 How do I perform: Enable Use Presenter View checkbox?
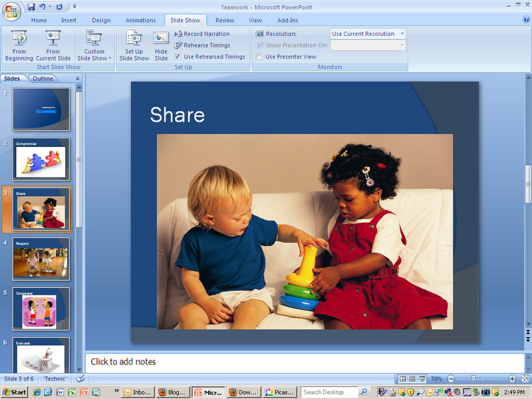(x=259, y=57)
